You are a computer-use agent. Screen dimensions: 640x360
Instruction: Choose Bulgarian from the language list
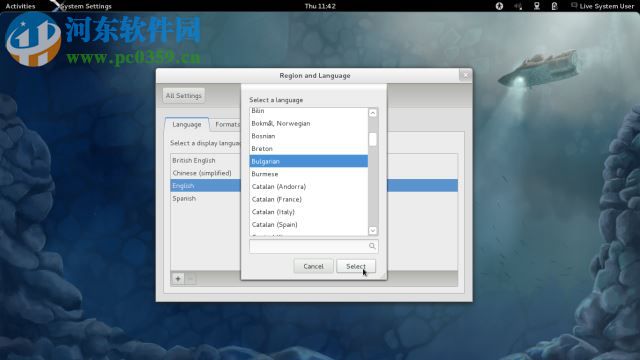[309, 161]
